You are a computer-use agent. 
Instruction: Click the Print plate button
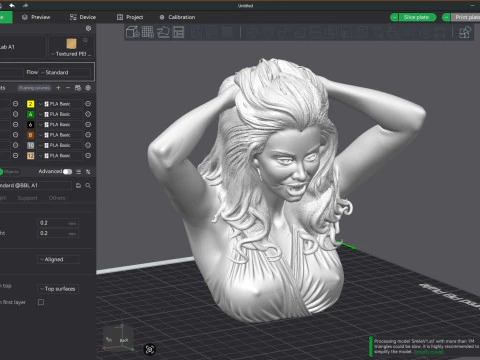(x=466, y=17)
